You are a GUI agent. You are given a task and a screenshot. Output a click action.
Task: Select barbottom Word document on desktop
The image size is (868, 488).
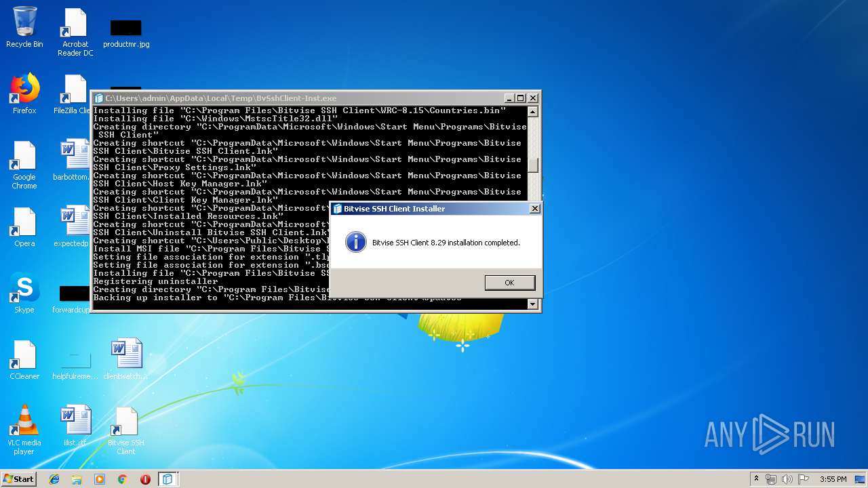(x=72, y=160)
